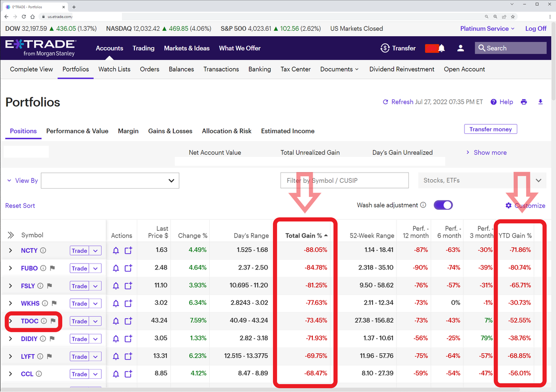Open the LYFT symbol link
Viewport: 556px width, 392px height.
click(27, 357)
